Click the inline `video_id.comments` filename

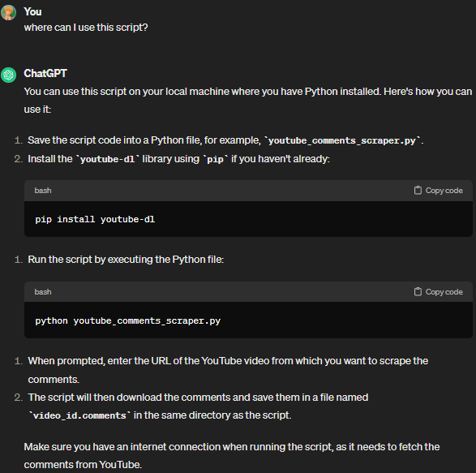[79, 415]
